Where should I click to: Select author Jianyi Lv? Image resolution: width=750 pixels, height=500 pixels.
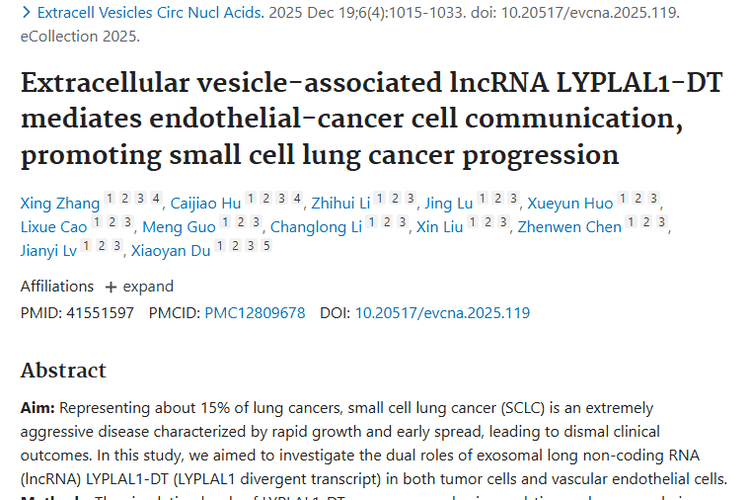48,250
